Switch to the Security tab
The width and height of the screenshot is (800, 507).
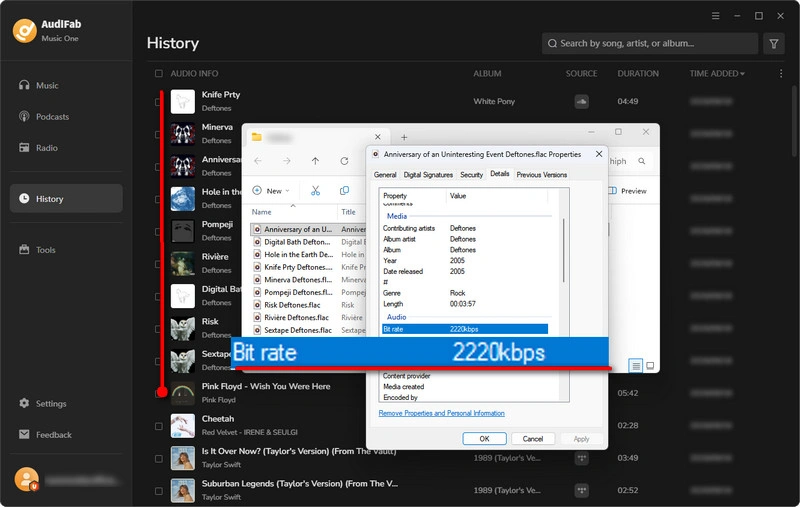tap(471, 174)
